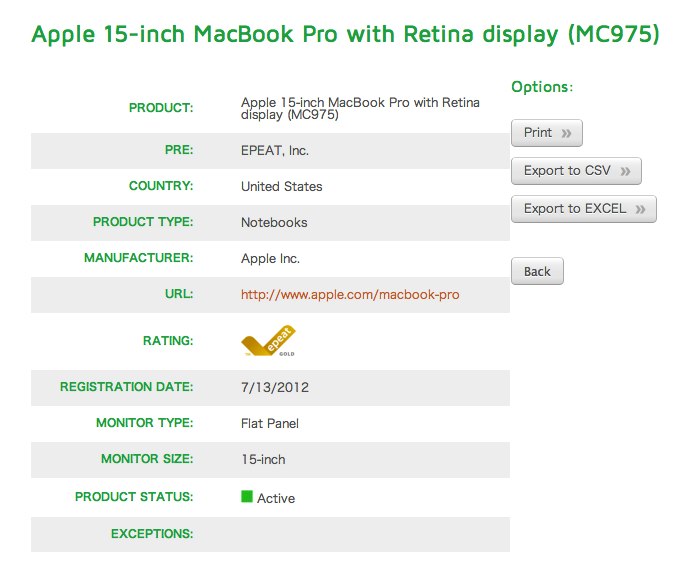Screen dimensions: 700x579
Task: Click the 'Notebooks' product type value
Action: point(274,222)
